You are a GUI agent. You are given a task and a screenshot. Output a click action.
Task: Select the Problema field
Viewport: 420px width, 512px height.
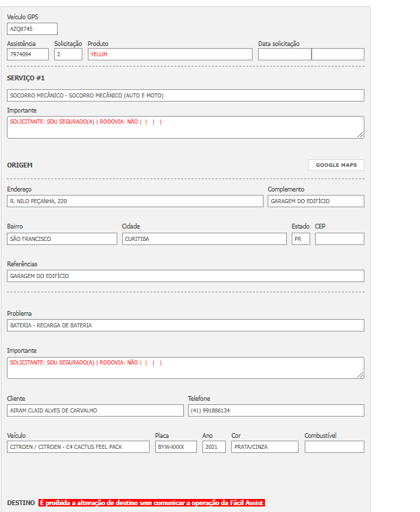click(x=185, y=325)
